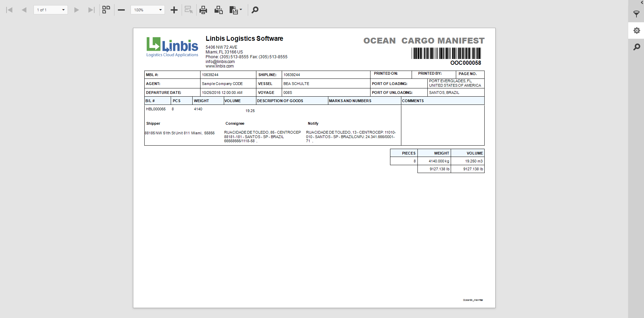Zoom in with the plus icon

[x=174, y=10]
